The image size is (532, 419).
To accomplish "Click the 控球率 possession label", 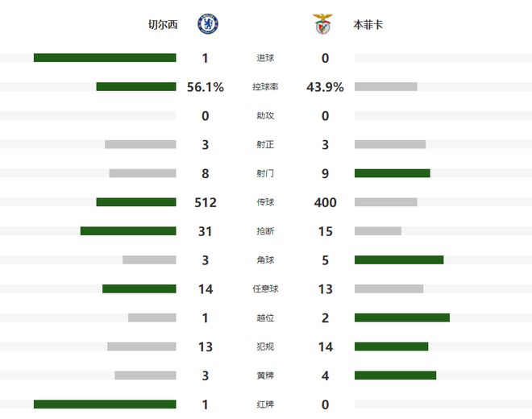I will click(265, 87).
